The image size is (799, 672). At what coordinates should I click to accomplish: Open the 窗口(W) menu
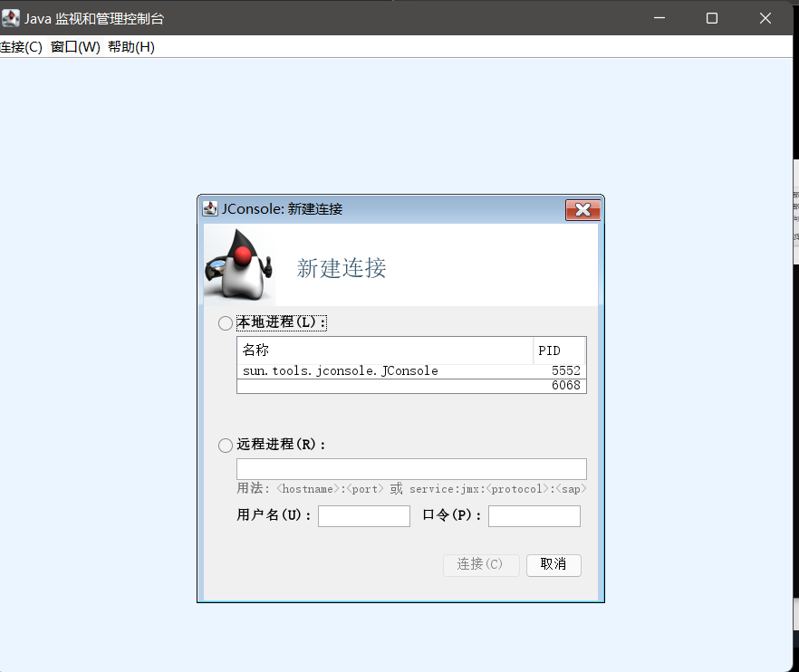point(75,47)
